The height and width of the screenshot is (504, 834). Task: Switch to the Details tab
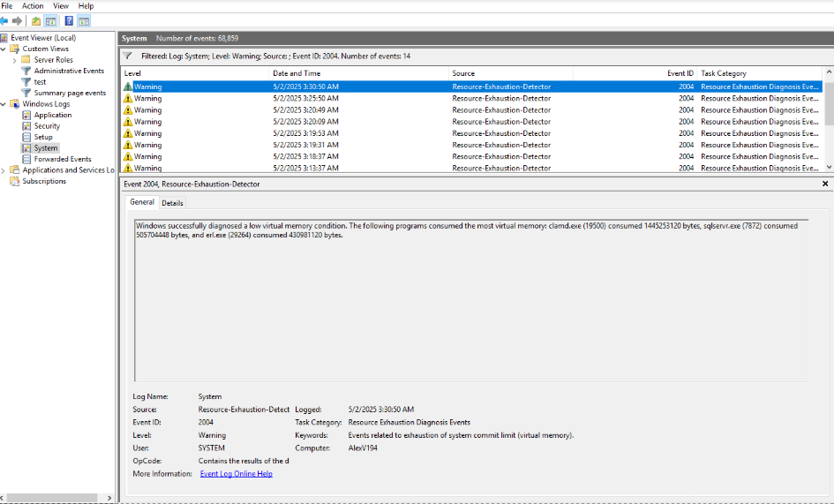(x=172, y=203)
